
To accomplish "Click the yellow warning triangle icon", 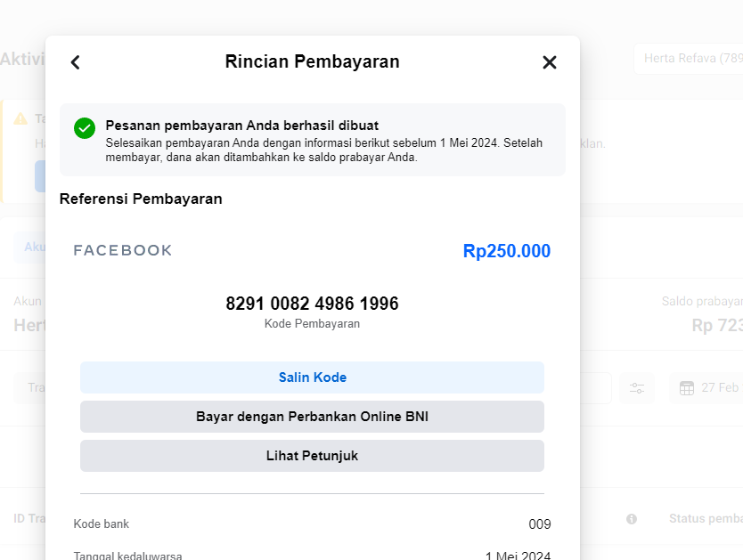I will point(20,118).
